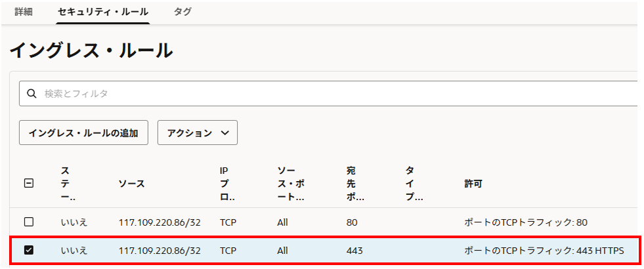Check the port 80 rule checkbox
Screen dimensions: 644x269
coord(29,222)
